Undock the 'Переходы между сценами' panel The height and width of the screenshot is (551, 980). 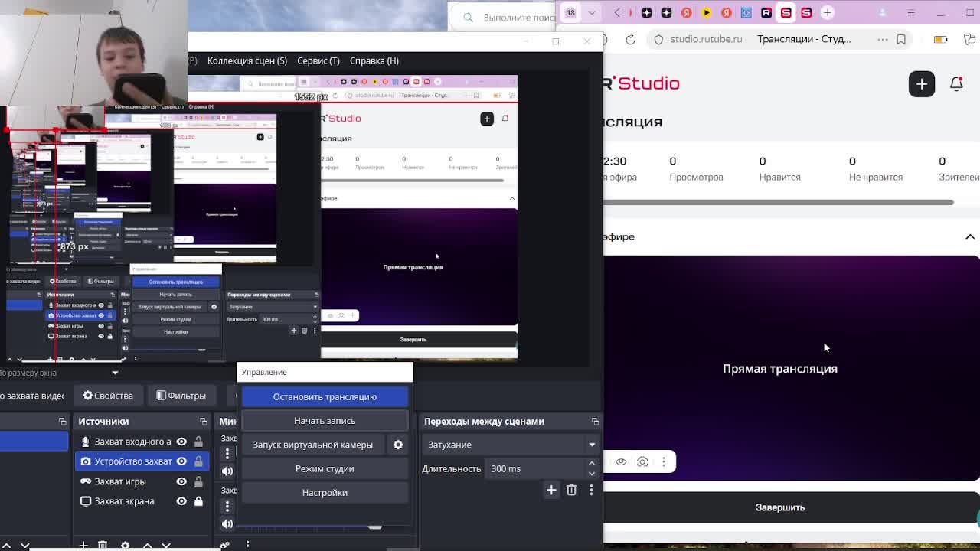pyautogui.click(x=595, y=422)
